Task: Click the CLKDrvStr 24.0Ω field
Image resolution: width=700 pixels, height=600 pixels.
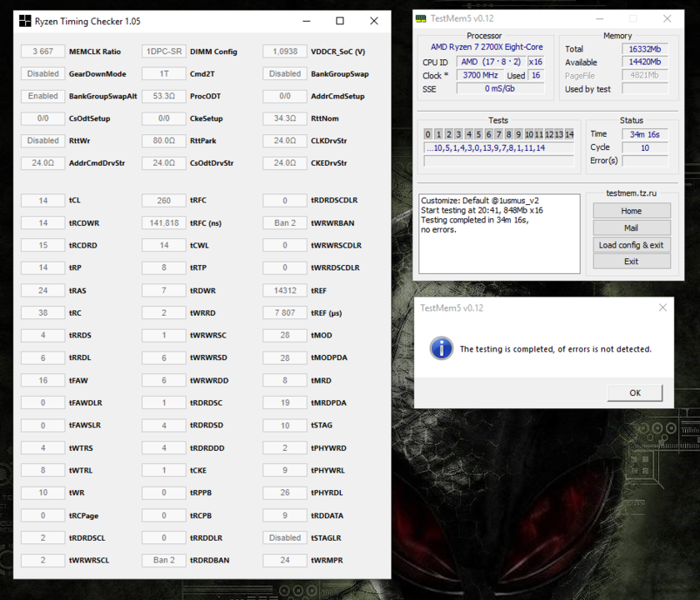Action: 285,141
